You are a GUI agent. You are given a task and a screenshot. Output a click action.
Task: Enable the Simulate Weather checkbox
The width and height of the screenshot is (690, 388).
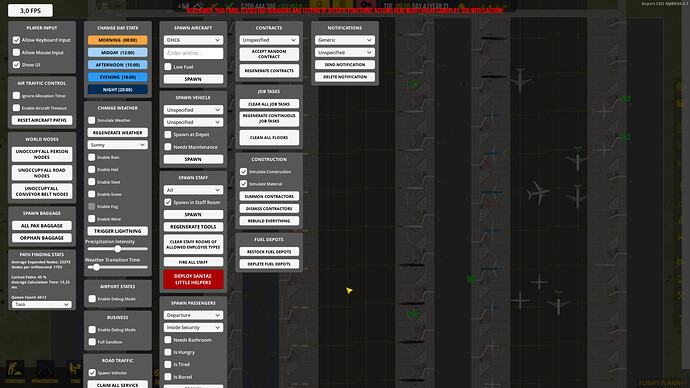point(92,120)
